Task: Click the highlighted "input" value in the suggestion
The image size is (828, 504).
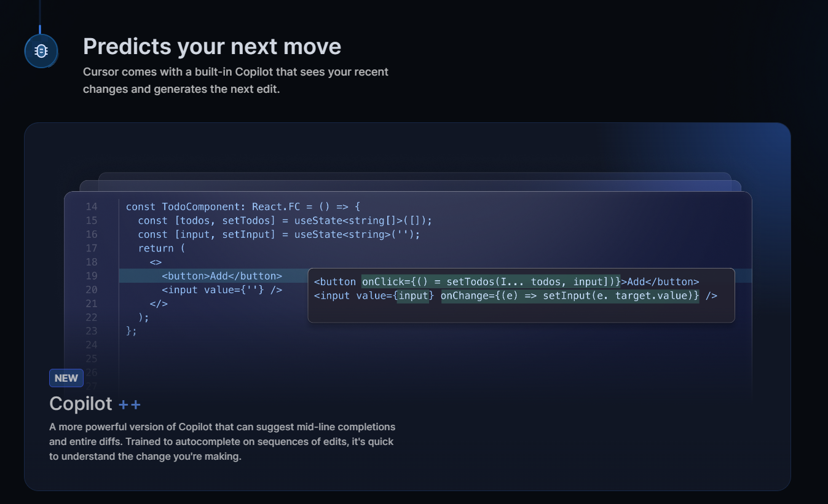Action: coord(412,296)
